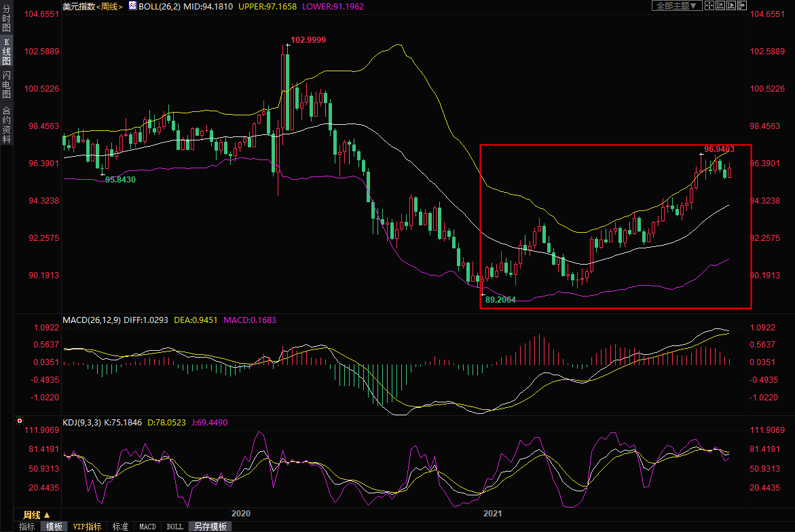Apply the BOLL template button
Screen dimensions: 795x532
[174, 527]
